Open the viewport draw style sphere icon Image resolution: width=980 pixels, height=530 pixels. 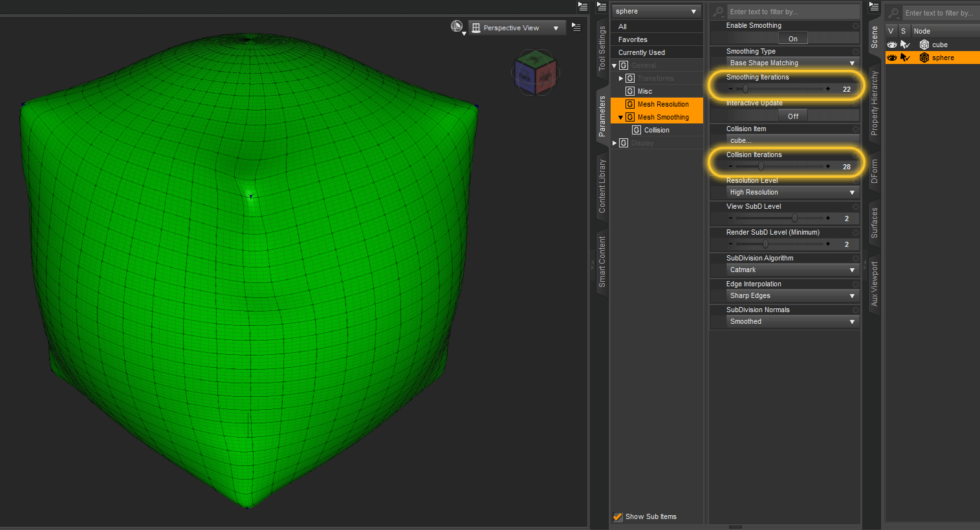[457, 26]
